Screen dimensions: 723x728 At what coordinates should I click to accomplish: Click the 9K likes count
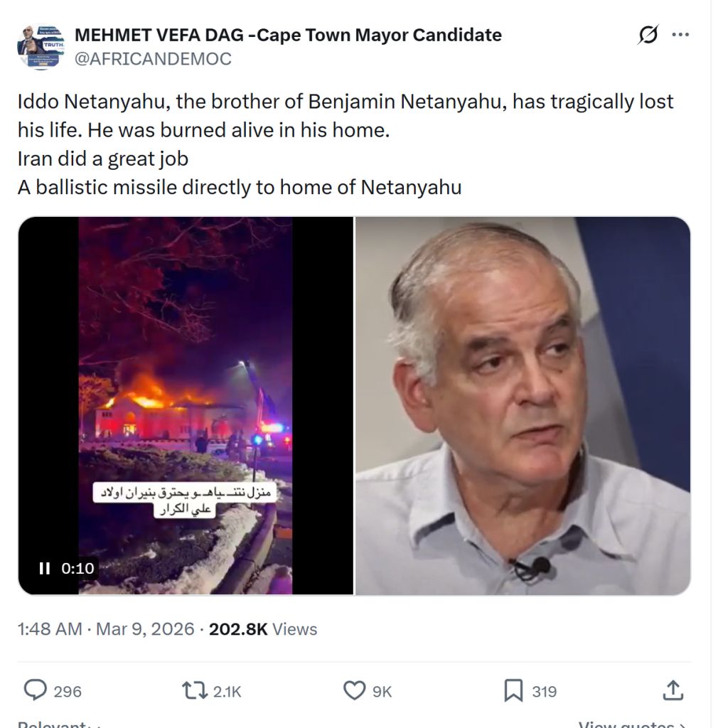coord(382,692)
